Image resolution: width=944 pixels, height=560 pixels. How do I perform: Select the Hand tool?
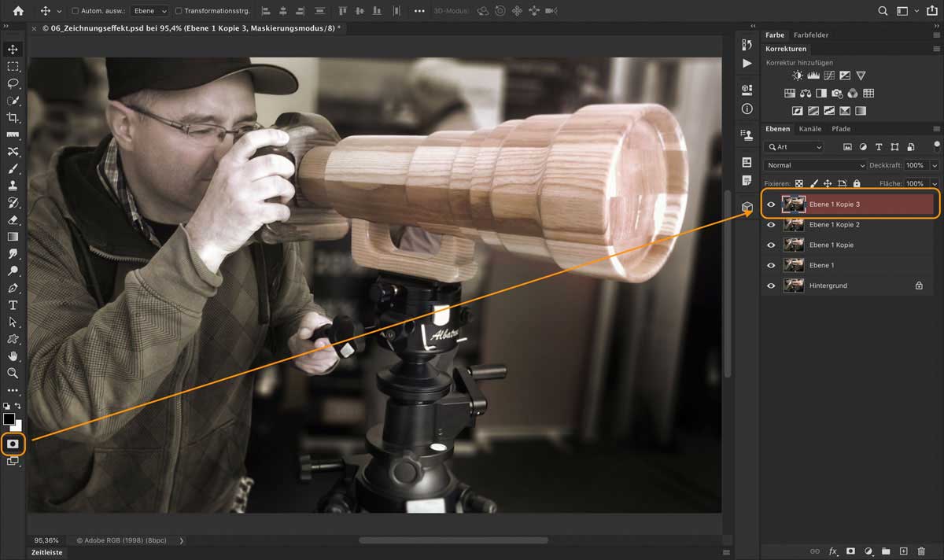click(x=13, y=356)
